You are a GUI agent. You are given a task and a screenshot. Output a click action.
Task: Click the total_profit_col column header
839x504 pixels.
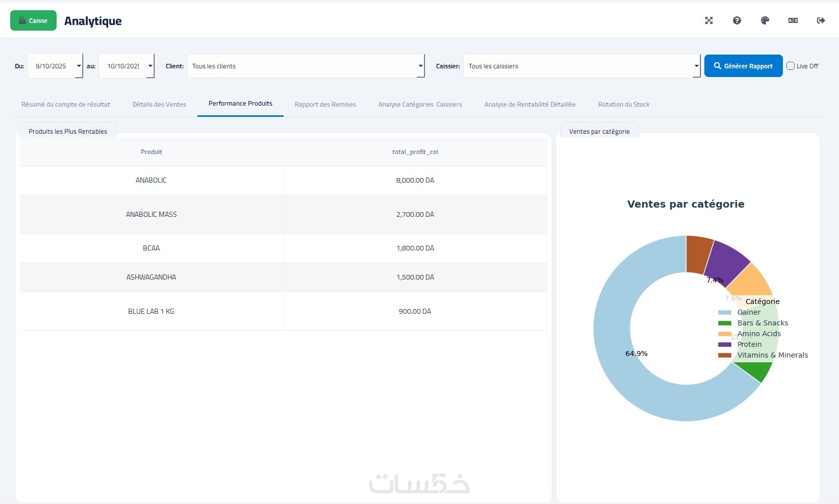415,152
